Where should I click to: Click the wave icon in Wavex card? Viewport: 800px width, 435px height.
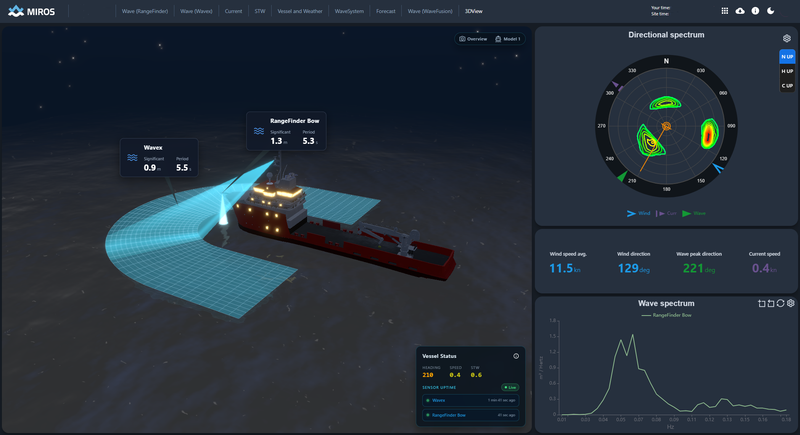click(x=132, y=158)
